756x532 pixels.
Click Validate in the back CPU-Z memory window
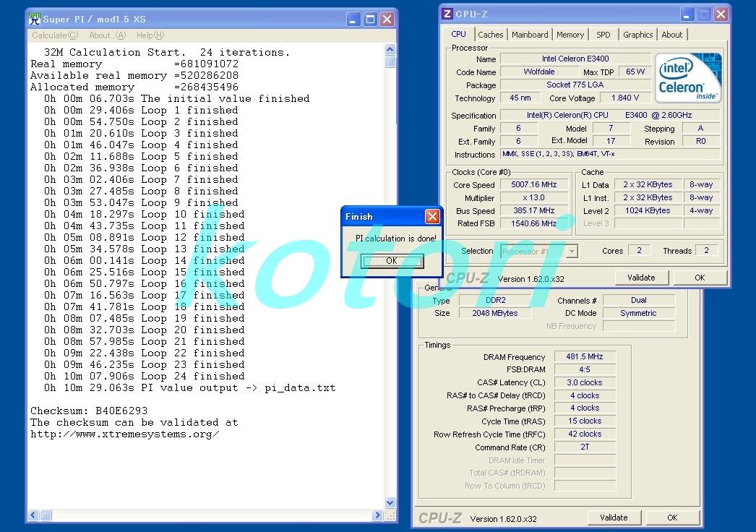point(614,518)
